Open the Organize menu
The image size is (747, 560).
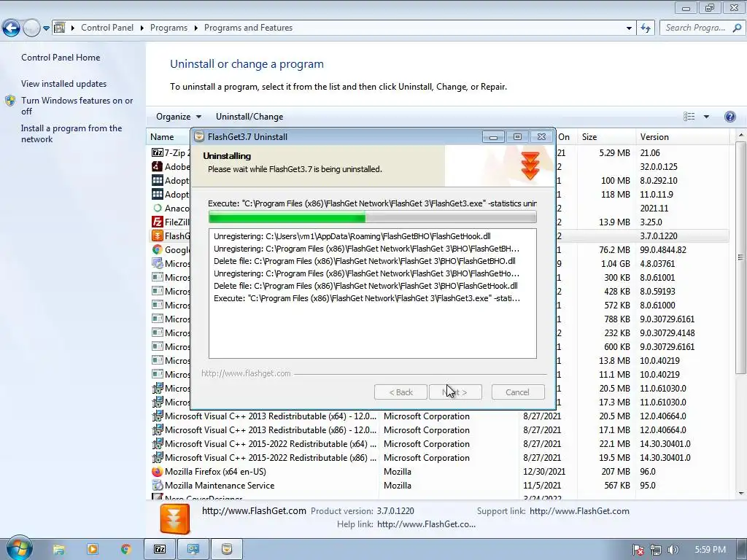(179, 117)
